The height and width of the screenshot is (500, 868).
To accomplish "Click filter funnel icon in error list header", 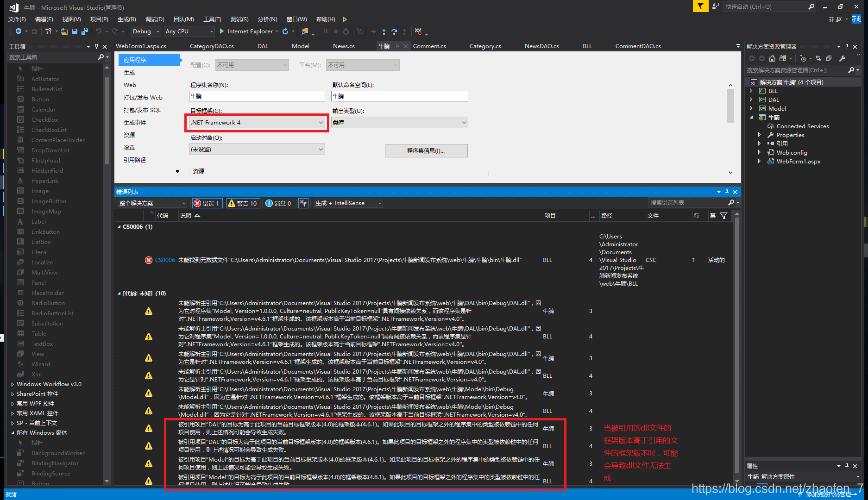I will coord(723,216).
